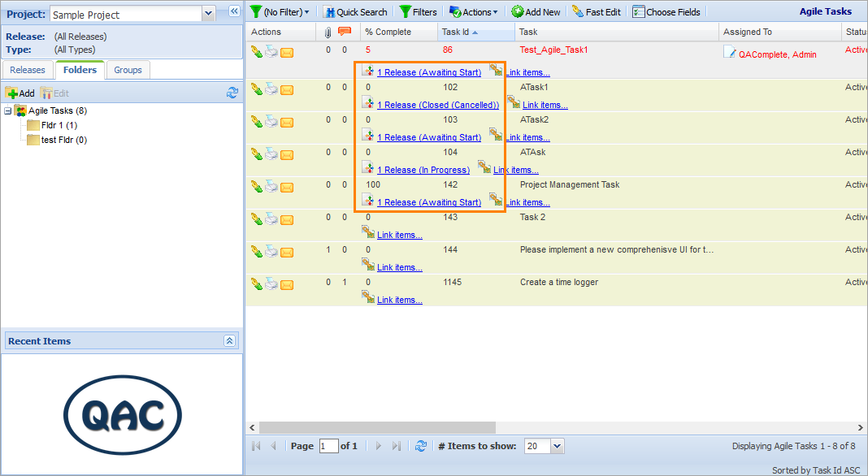Collapse the left sidebar with the double-arrow button

point(234,11)
